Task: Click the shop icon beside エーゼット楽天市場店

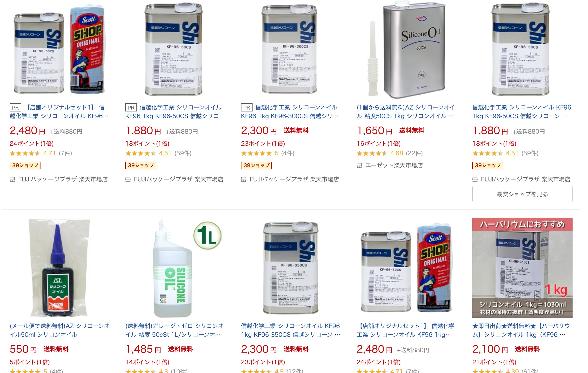Action: (x=359, y=166)
